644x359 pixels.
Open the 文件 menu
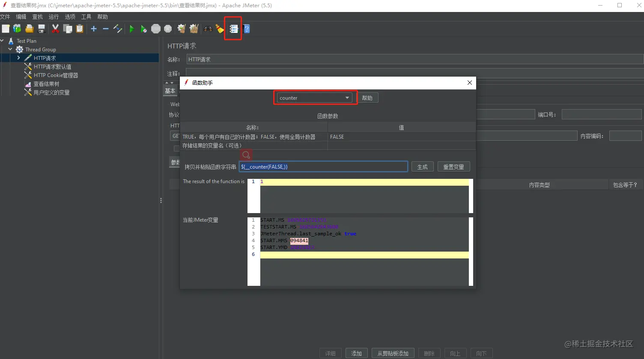click(5, 17)
